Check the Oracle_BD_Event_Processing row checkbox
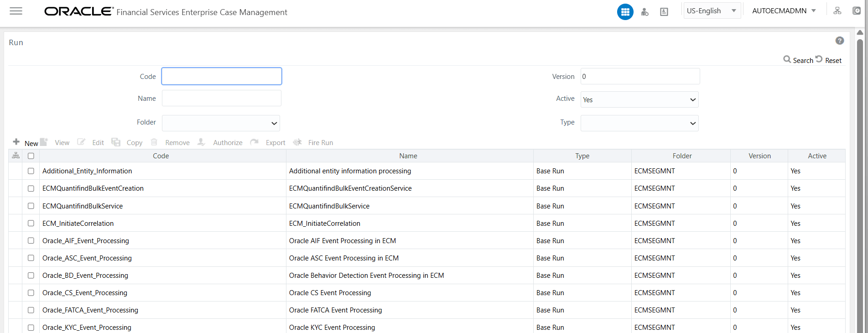868x333 pixels. click(31, 276)
